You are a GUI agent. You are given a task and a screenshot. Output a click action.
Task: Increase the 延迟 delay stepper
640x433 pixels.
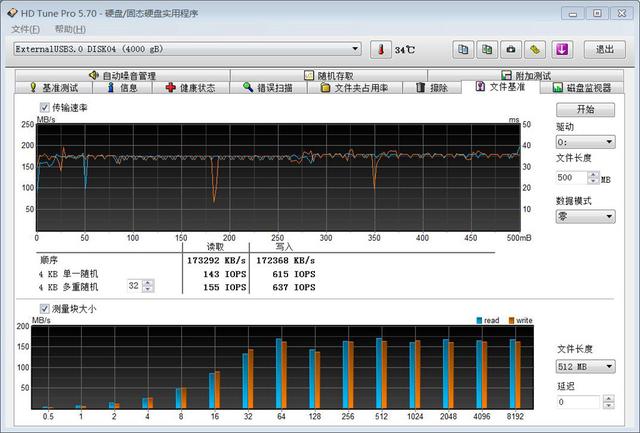(x=609, y=399)
